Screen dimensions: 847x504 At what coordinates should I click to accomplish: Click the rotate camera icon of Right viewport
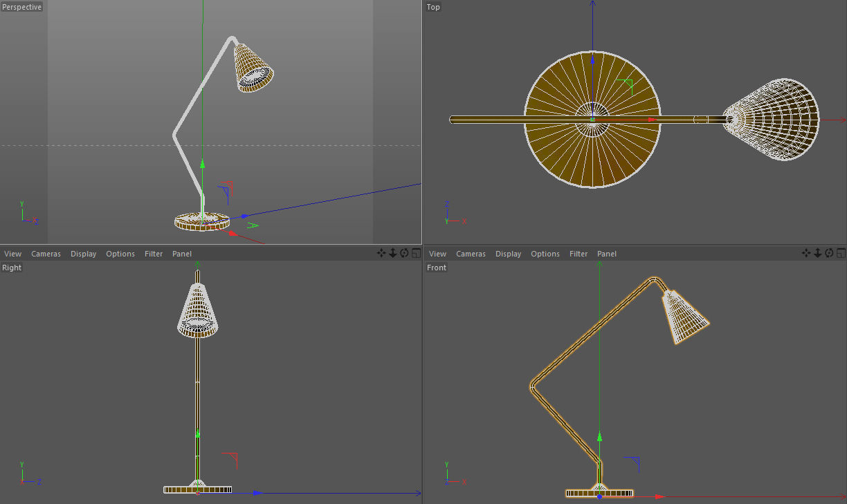pyautogui.click(x=404, y=253)
